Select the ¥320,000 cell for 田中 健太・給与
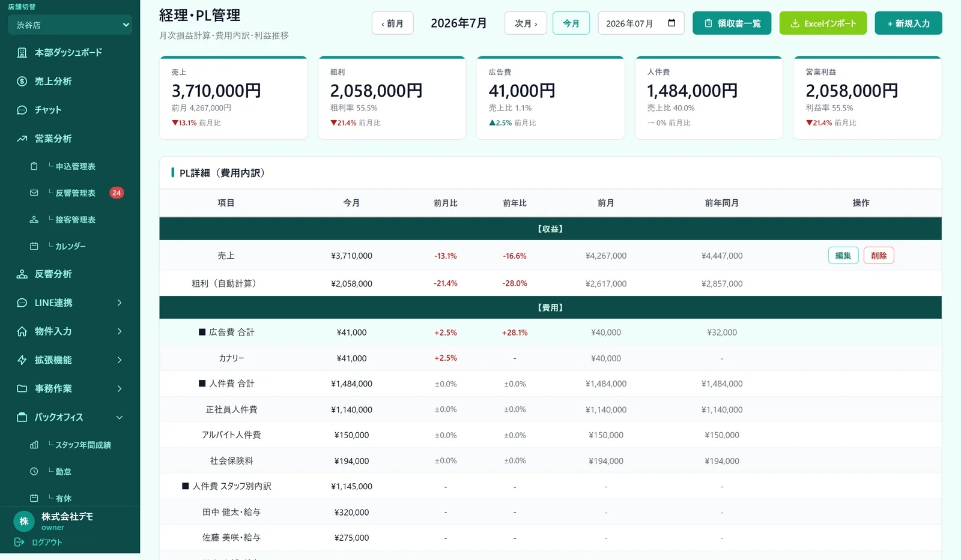The width and height of the screenshot is (961, 560). point(351,512)
